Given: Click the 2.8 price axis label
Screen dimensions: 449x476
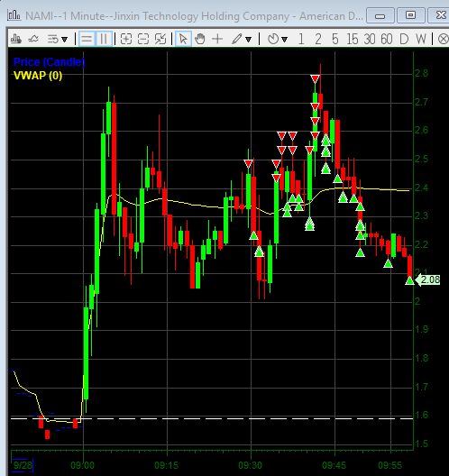Looking at the screenshot, I should point(422,73).
